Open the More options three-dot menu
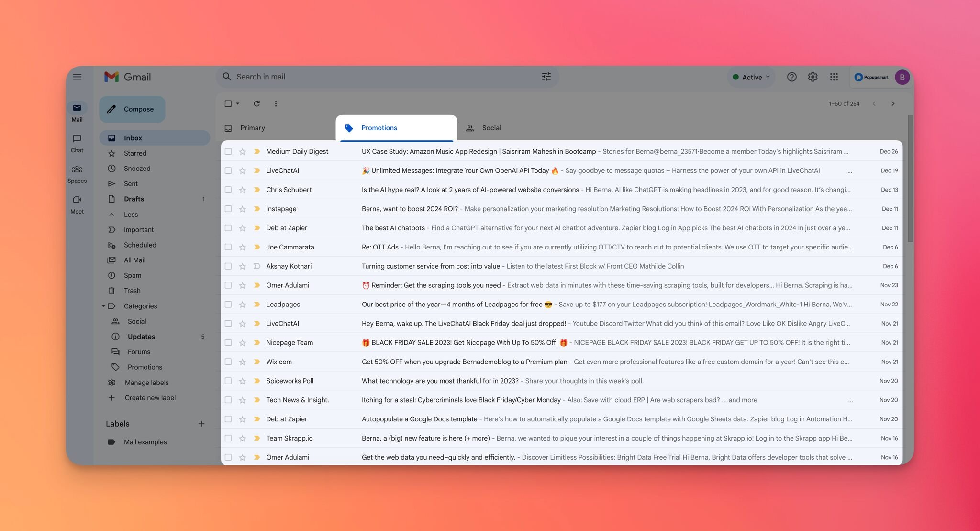This screenshot has width=980, height=531. pyautogui.click(x=276, y=103)
